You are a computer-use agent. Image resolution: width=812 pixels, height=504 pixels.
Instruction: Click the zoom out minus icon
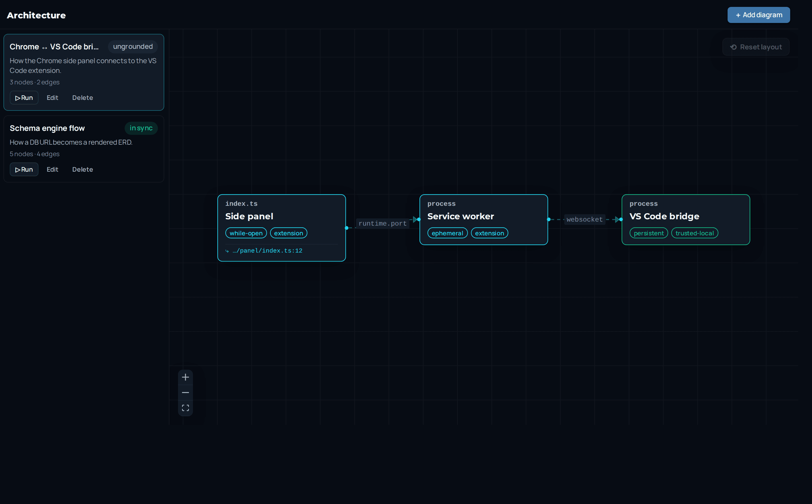point(185,392)
